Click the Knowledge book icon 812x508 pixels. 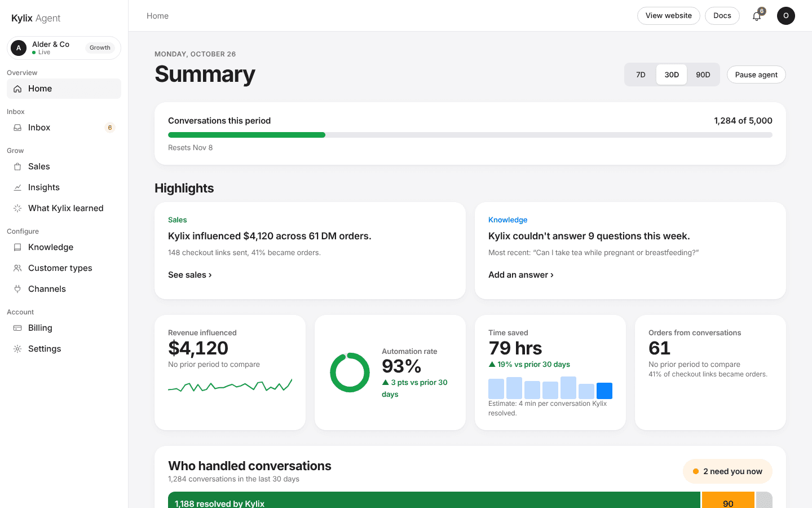(17, 247)
